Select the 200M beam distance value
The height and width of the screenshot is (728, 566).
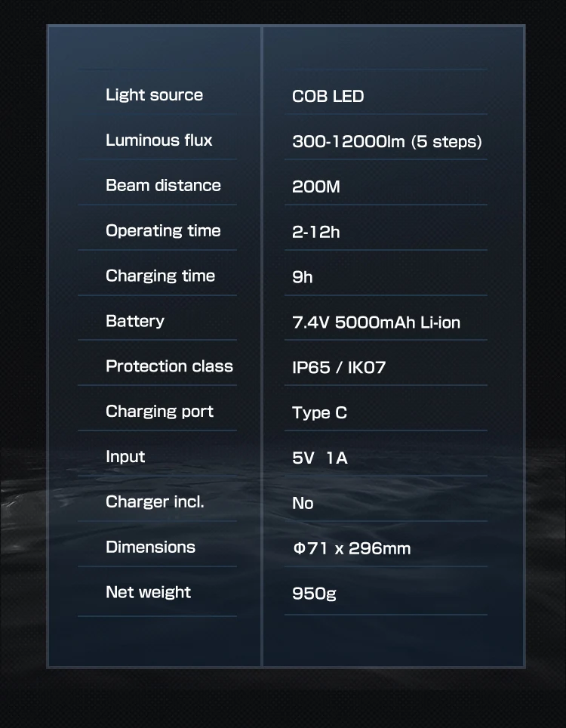(316, 187)
